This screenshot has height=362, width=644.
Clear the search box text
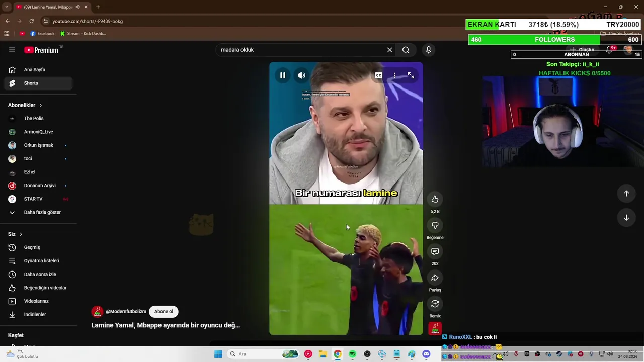[x=389, y=50]
